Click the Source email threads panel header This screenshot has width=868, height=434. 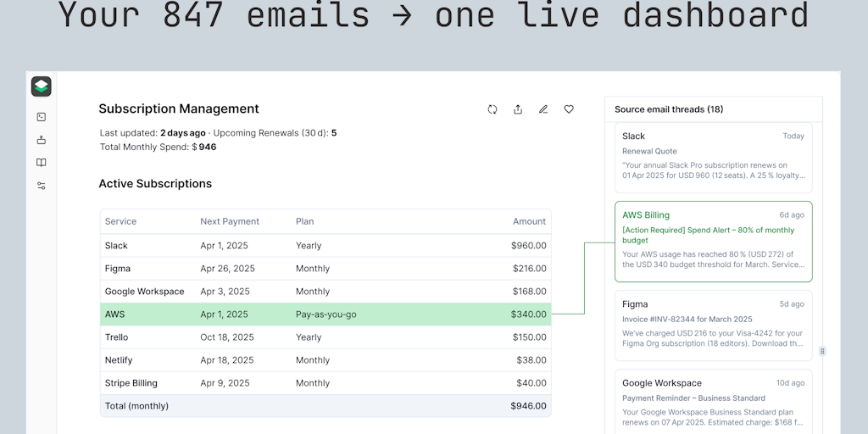pos(669,109)
